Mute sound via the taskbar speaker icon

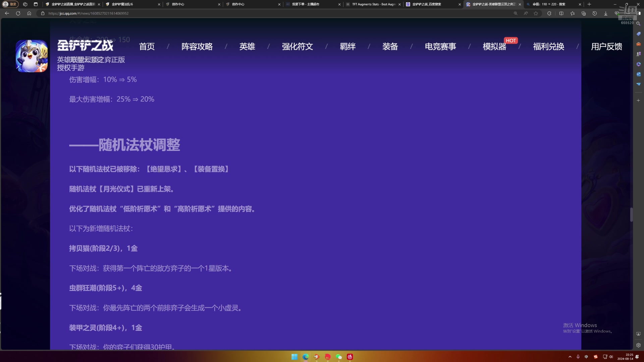click(x=611, y=357)
